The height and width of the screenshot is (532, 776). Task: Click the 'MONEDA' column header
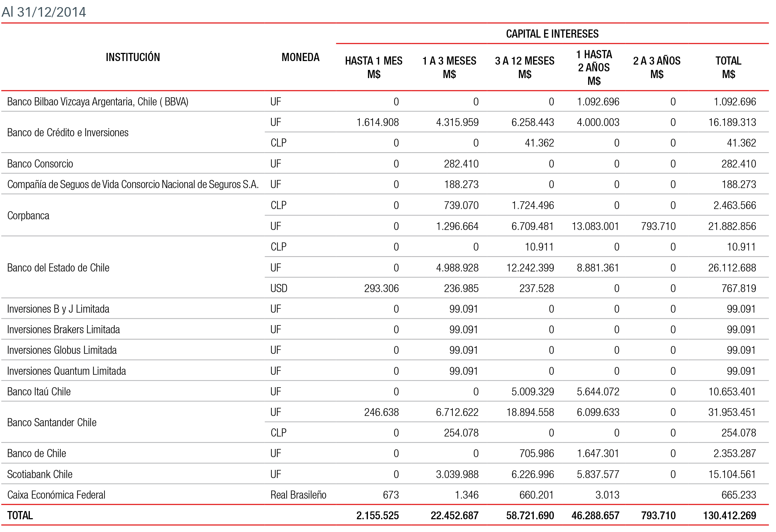[300, 57]
